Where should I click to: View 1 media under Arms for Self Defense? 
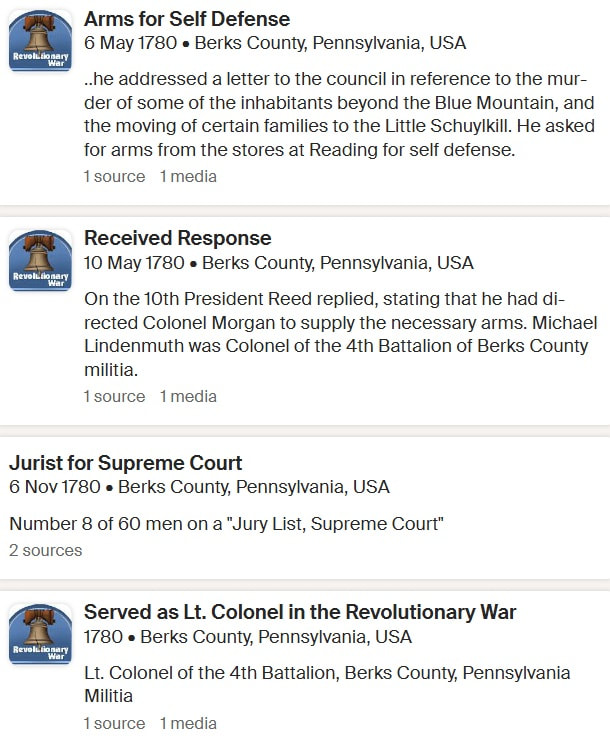[x=188, y=176]
